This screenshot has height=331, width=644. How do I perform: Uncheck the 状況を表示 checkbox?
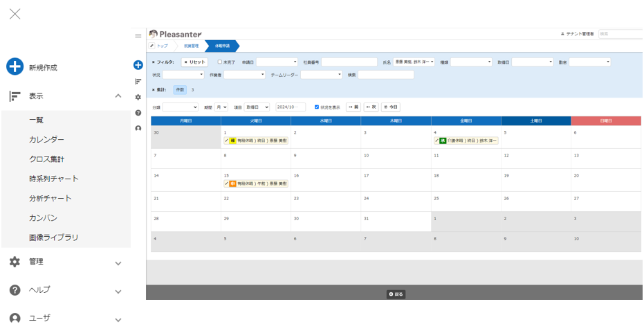[x=317, y=107]
